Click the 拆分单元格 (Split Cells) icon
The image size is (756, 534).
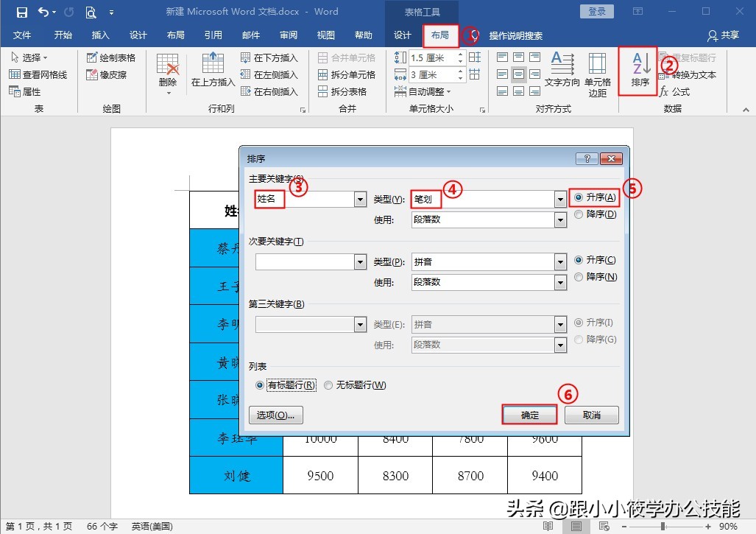[x=342, y=74]
